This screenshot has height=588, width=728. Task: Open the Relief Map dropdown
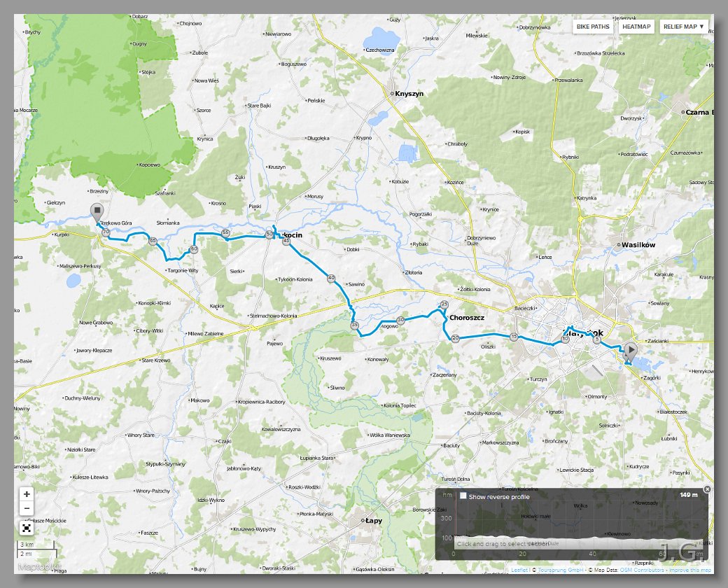(684, 27)
